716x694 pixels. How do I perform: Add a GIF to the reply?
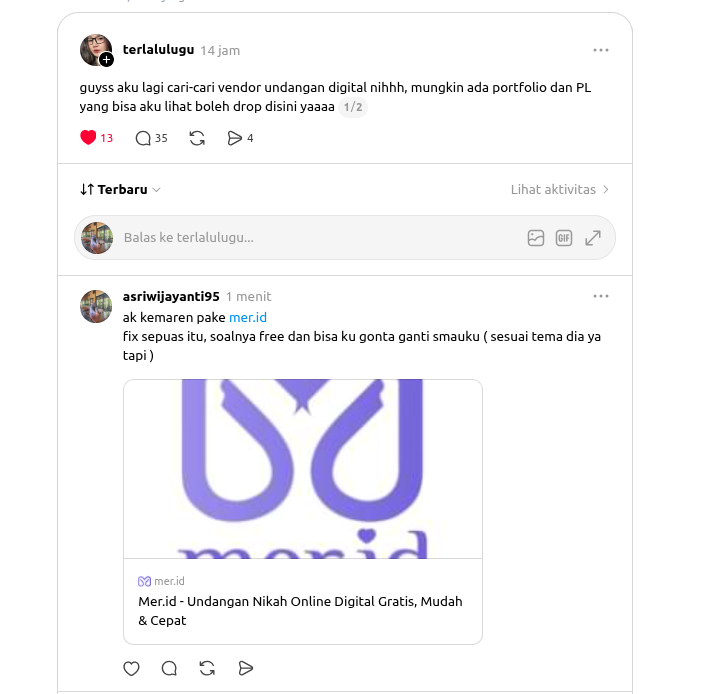coord(564,238)
